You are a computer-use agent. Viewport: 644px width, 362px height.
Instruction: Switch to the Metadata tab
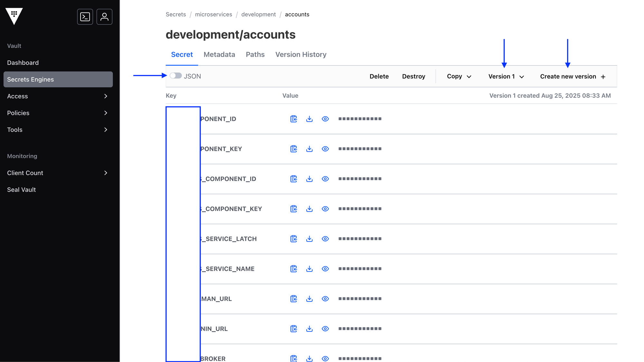[x=219, y=54]
